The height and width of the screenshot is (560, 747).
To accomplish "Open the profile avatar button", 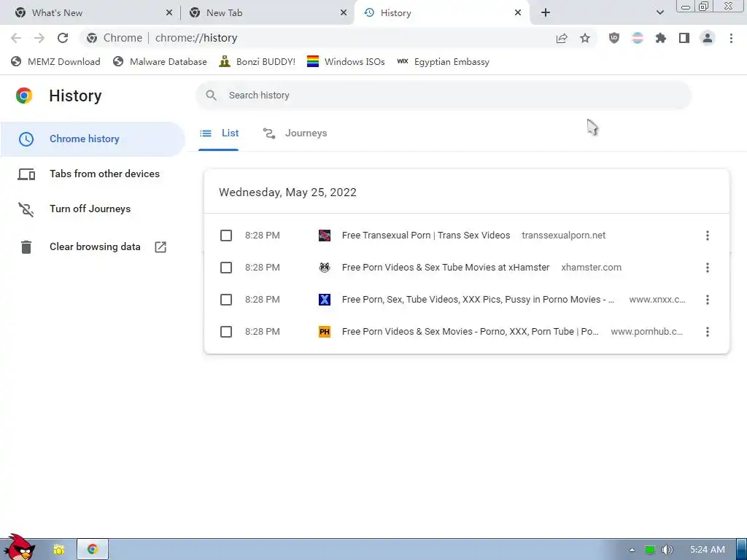I will pos(708,38).
